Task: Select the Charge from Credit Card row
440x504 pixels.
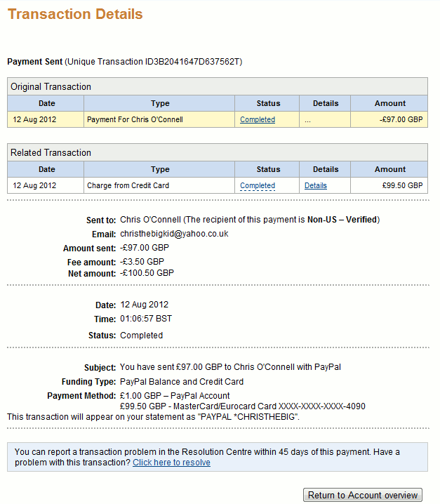Action: pyautogui.click(x=218, y=186)
